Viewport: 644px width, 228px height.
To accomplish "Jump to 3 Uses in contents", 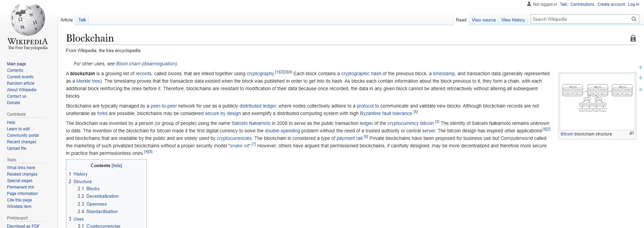I will coord(79,219).
